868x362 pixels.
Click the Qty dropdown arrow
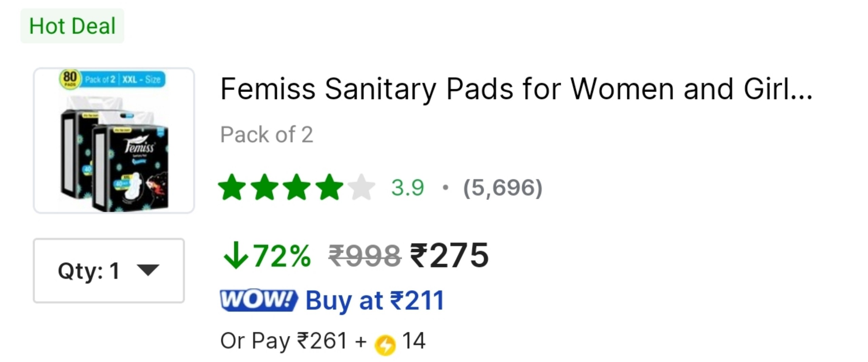(147, 270)
